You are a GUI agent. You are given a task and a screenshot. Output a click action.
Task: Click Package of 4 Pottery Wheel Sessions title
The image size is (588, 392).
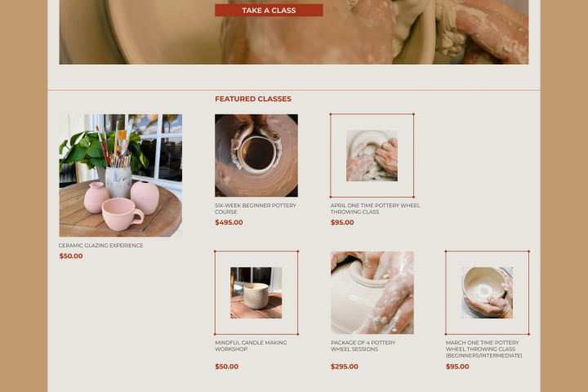click(x=363, y=345)
